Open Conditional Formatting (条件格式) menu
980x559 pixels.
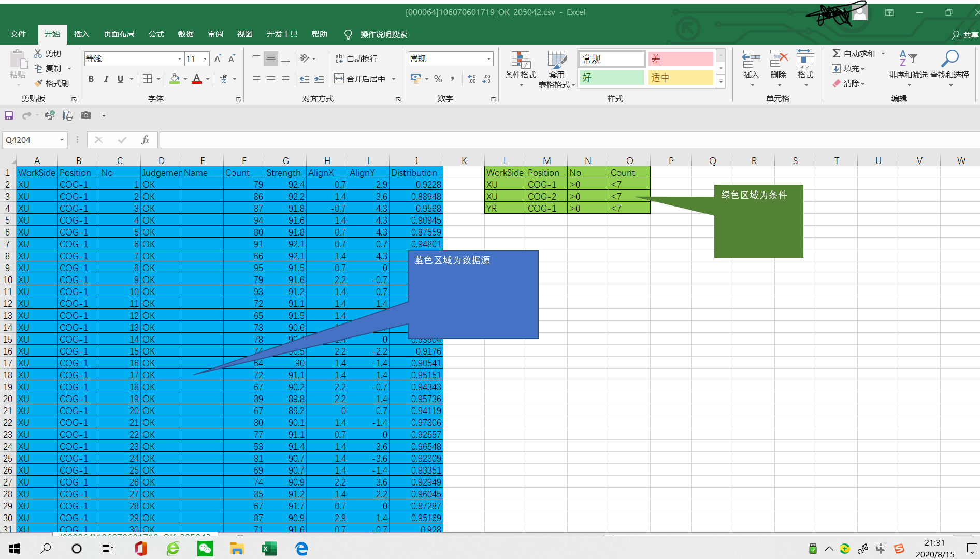click(521, 69)
